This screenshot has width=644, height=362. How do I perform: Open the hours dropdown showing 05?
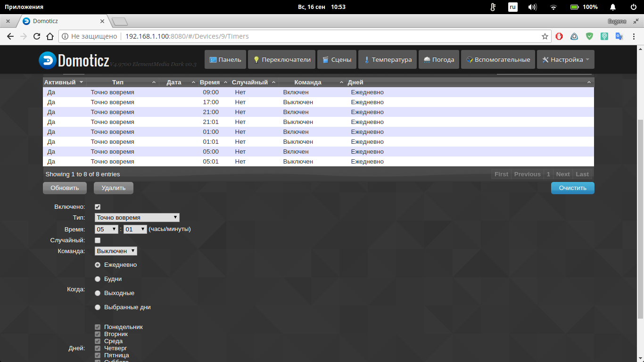pyautogui.click(x=106, y=230)
